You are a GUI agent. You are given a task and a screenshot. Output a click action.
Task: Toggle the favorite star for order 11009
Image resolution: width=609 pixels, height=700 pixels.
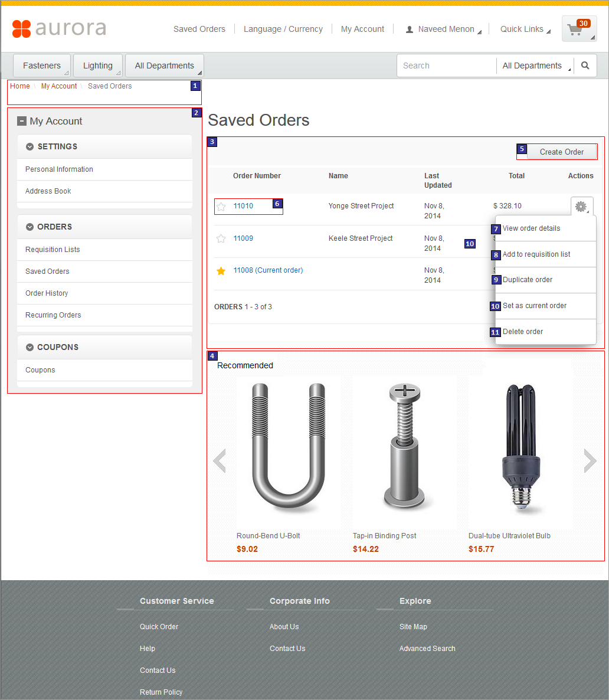[221, 238]
